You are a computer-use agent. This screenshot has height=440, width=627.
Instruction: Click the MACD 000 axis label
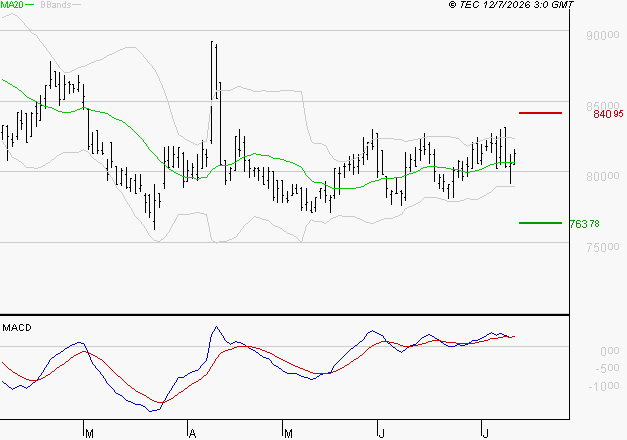(x=610, y=351)
